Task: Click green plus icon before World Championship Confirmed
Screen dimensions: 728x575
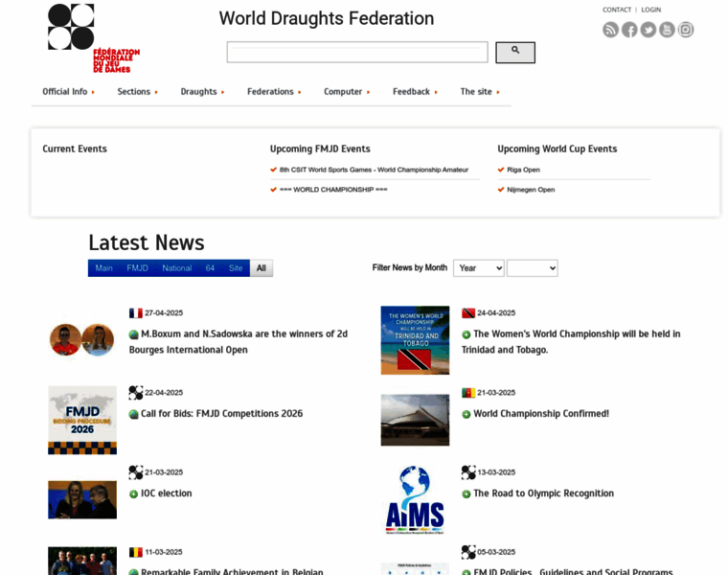Action: point(466,414)
